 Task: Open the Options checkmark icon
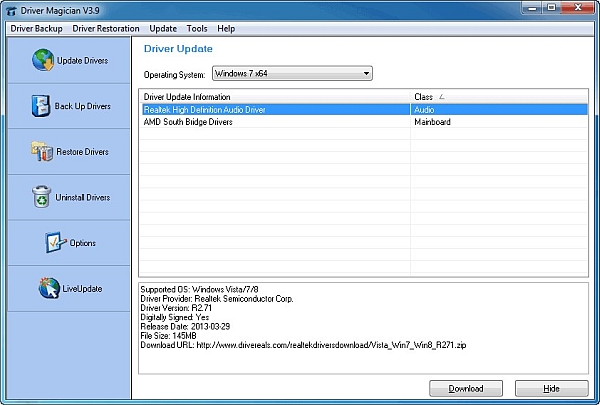coord(54,243)
